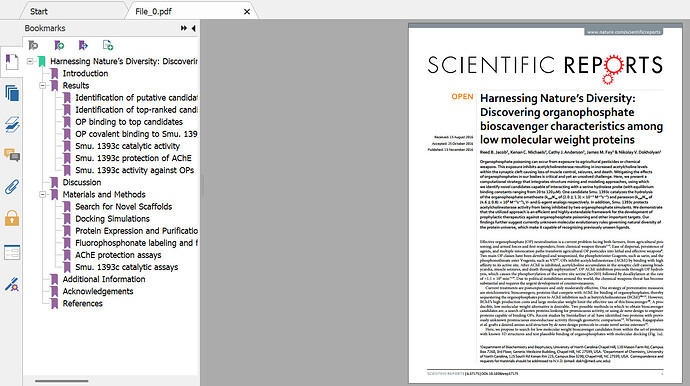Open the Digital Signatures panel icon
Image resolution: width=690 pixels, height=386 pixels.
[x=12, y=284]
